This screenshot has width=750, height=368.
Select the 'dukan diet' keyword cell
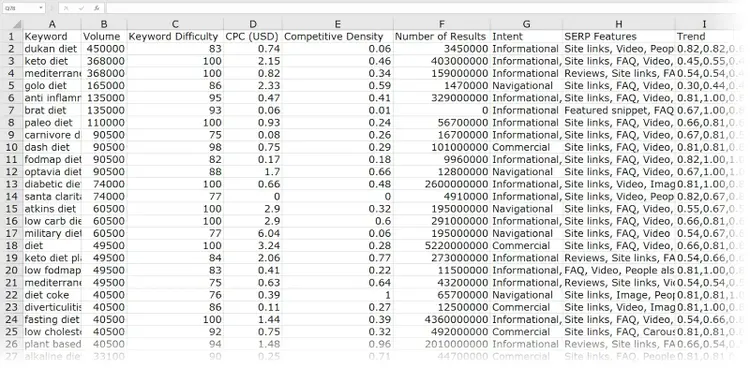(x=52, y=49)
